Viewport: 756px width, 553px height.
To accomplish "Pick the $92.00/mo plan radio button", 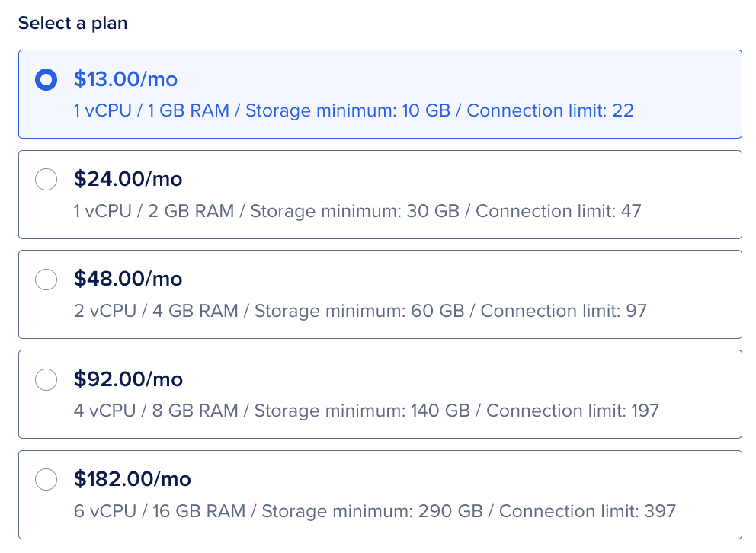I will tap(46, 379).
